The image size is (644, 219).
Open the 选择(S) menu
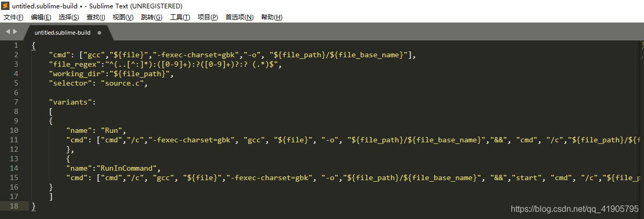pos(69,17)
